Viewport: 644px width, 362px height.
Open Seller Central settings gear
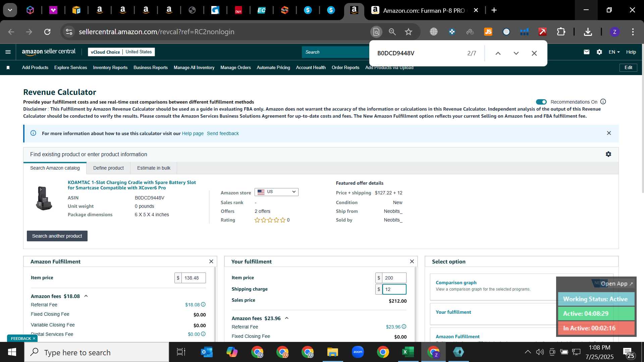point(599,52)
